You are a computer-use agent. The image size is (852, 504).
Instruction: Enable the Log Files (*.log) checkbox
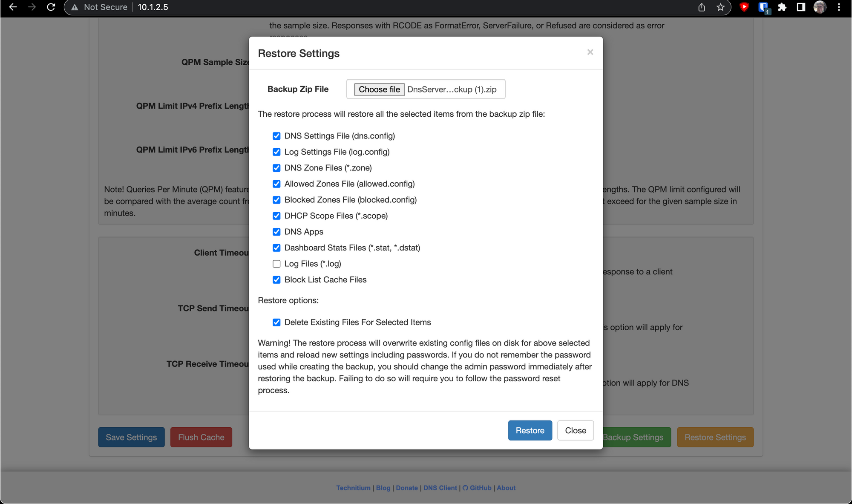click(x=276, y=264)
